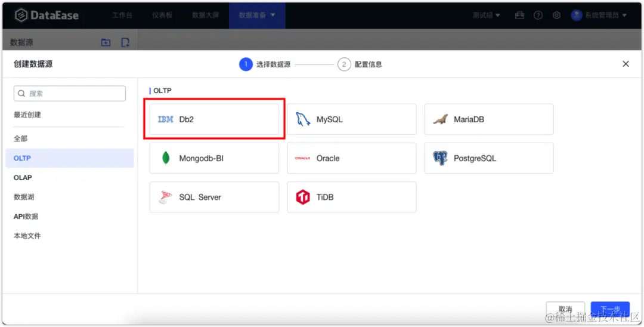Open the 测试组 organization dropdown
This screenshot has width=644, height=327.
click(x=486, y=15)
